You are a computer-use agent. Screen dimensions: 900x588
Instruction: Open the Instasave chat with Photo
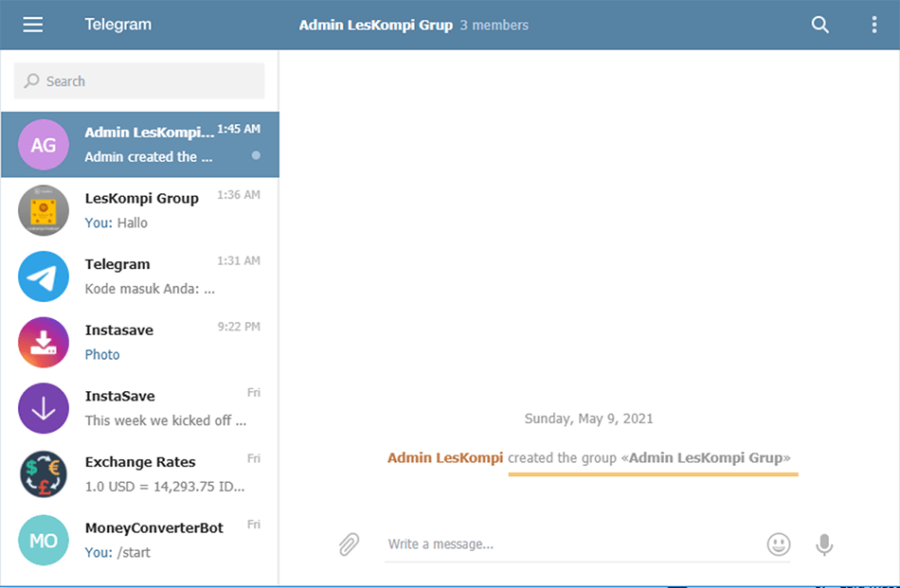tap(140, 343)
